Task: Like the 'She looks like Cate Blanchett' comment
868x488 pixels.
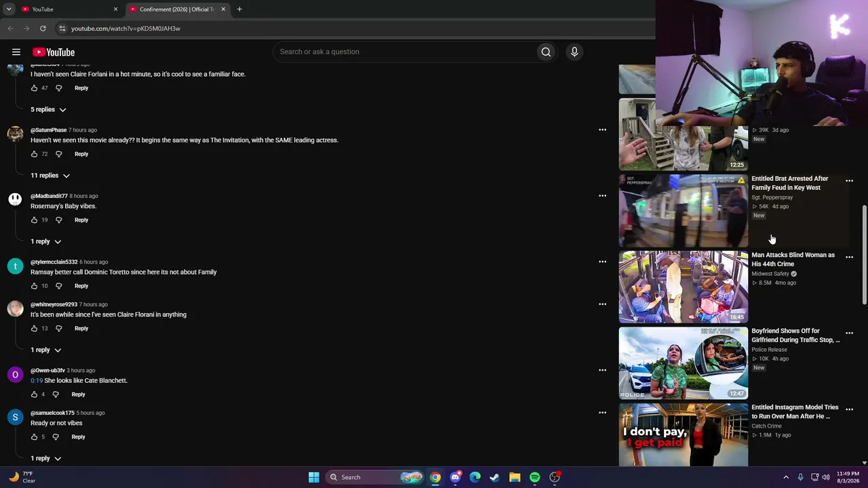Action: point(35,394)
